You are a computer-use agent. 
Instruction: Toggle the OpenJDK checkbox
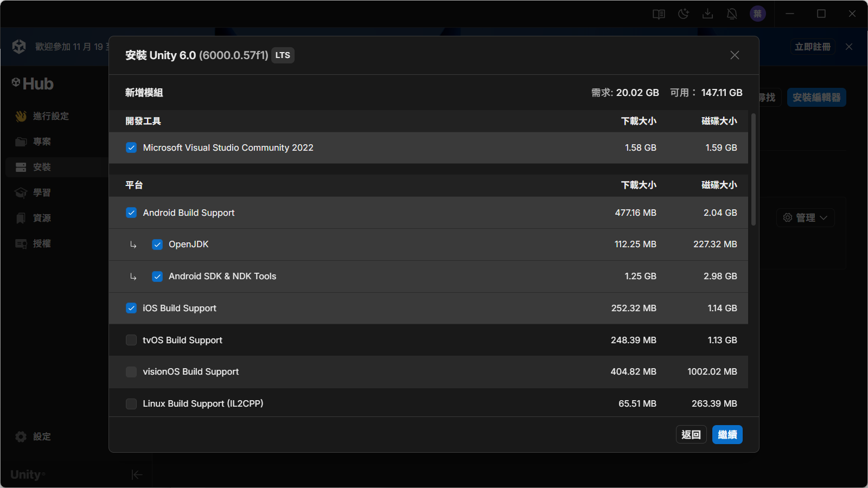coord(157,245)
